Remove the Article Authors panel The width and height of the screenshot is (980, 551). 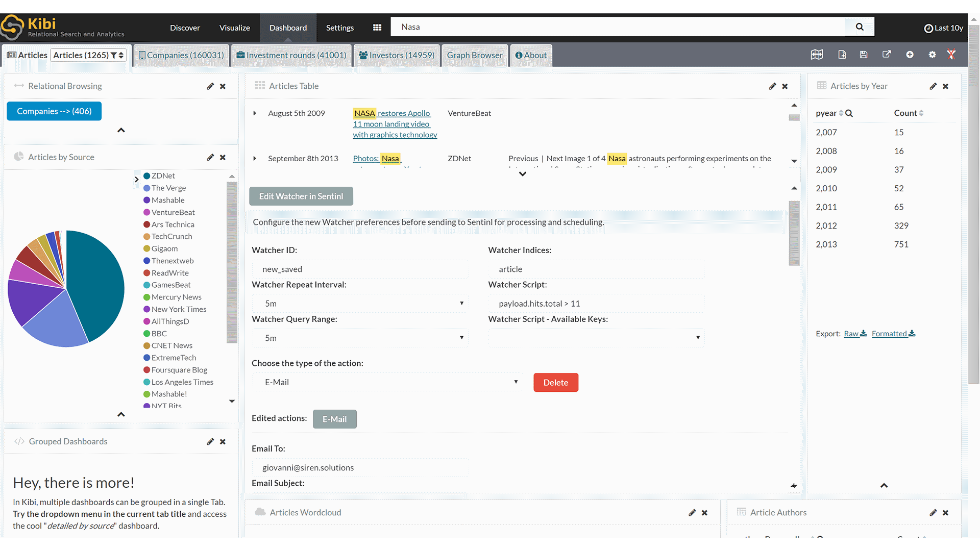pyautogui.click(x=945, y=513)
